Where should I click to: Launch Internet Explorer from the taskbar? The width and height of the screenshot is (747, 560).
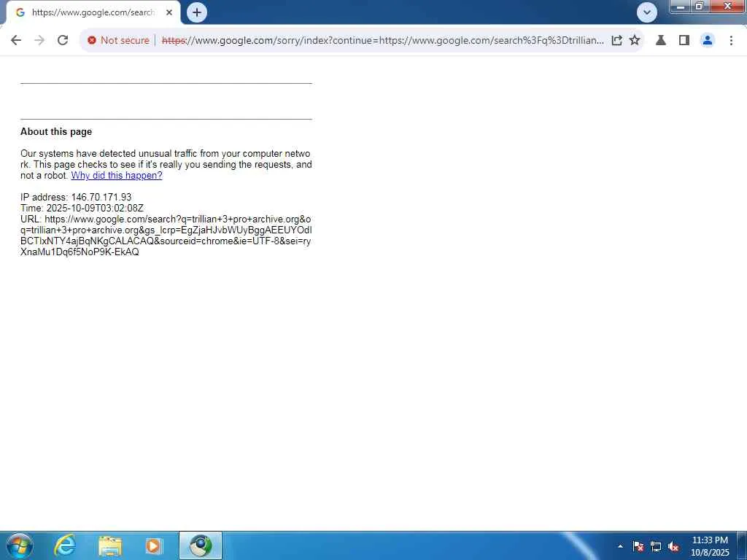pyautogui.click(x=65, y=545)
